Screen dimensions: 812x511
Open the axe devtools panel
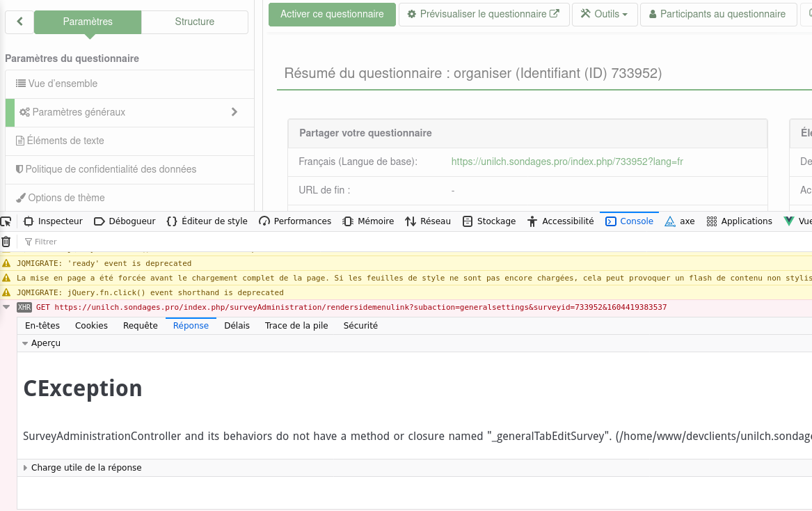tap(680, 221)
